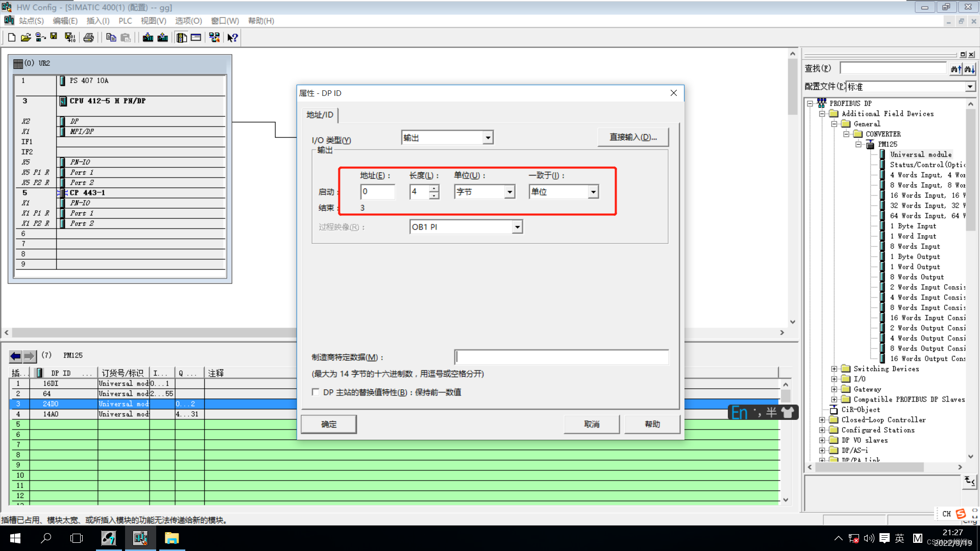980x551 pixels.
Task: Click the forward arrow in module pane
Action: tap(30, 356)
